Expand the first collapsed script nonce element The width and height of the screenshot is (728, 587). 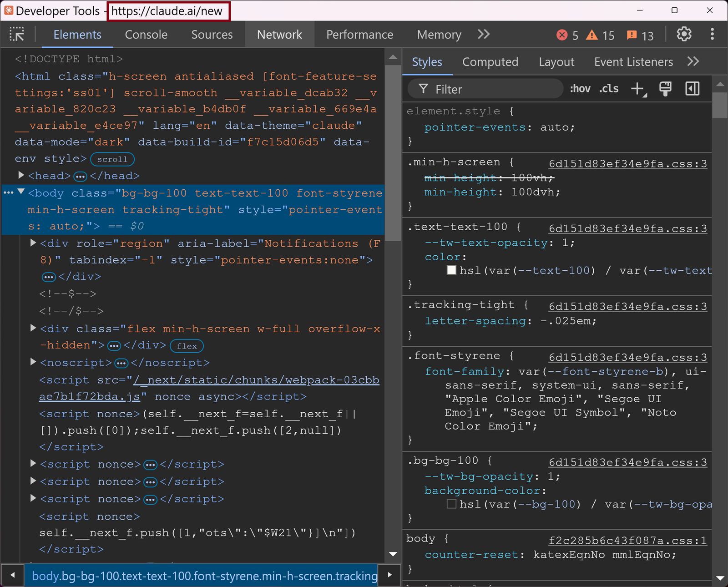(x=33, y=464)
